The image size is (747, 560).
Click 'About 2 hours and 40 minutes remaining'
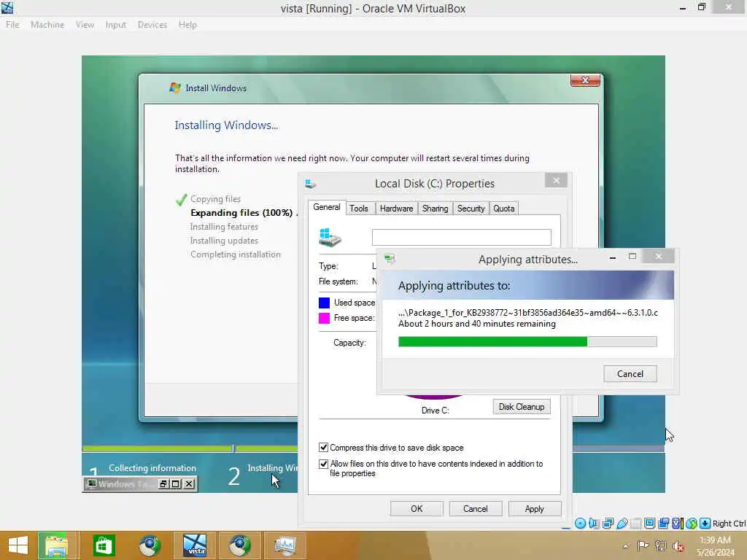click(477, 324)
